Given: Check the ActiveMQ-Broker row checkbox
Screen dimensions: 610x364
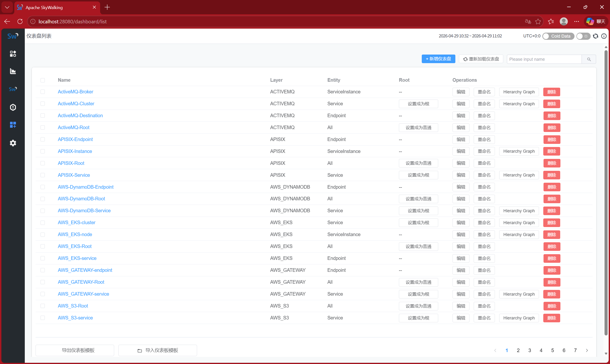Looking at the screenshot, I should point(43,92).
